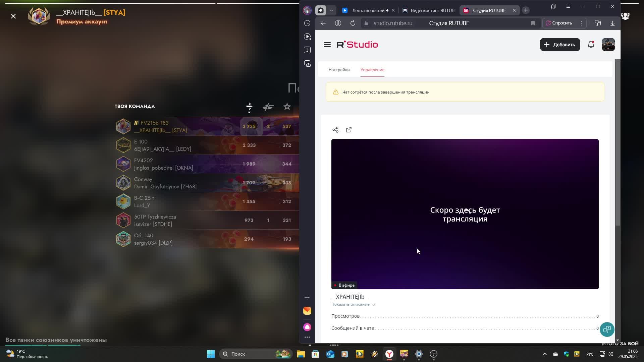644x362 pixels.
Task: Click the stream preview player
Action: pos(465,214)
